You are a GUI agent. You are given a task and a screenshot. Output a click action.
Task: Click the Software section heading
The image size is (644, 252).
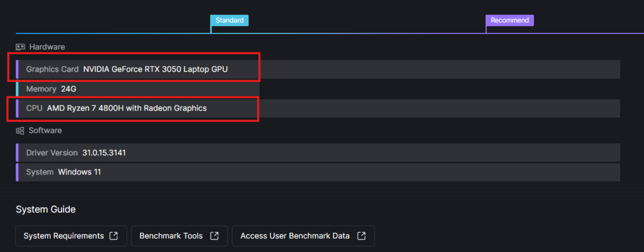[x=45, y=130]
